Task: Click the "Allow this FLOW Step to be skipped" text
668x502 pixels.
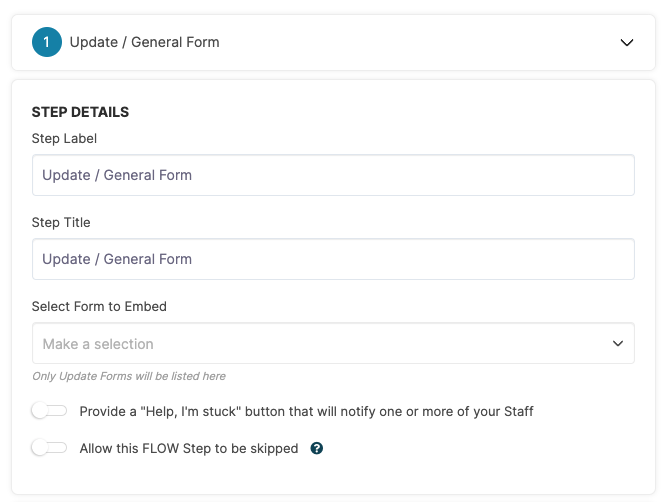Action: click(x=189, y=448)
